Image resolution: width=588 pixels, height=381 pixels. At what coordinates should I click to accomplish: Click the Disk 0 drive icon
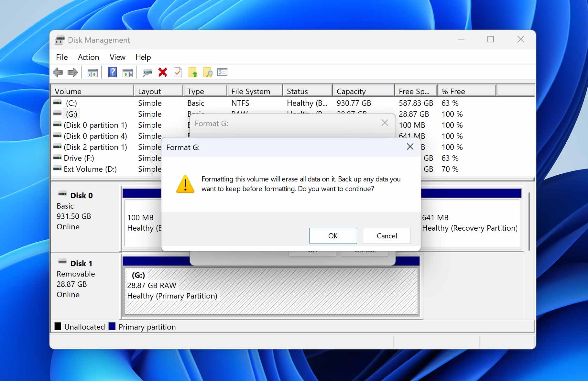pos(62,194)
